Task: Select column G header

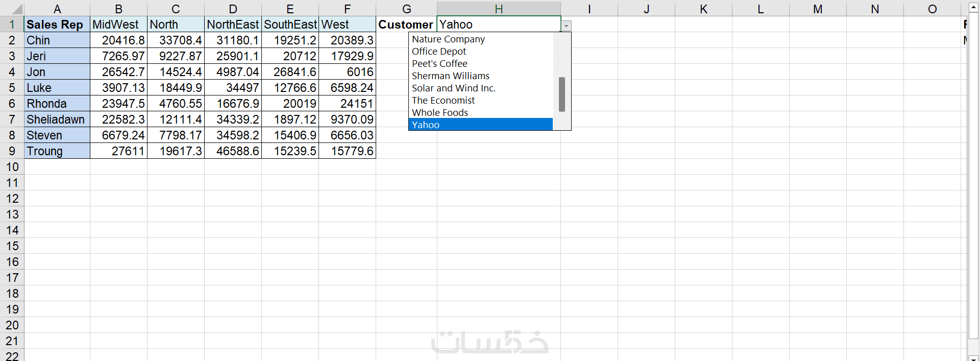Action: [406, 9]
